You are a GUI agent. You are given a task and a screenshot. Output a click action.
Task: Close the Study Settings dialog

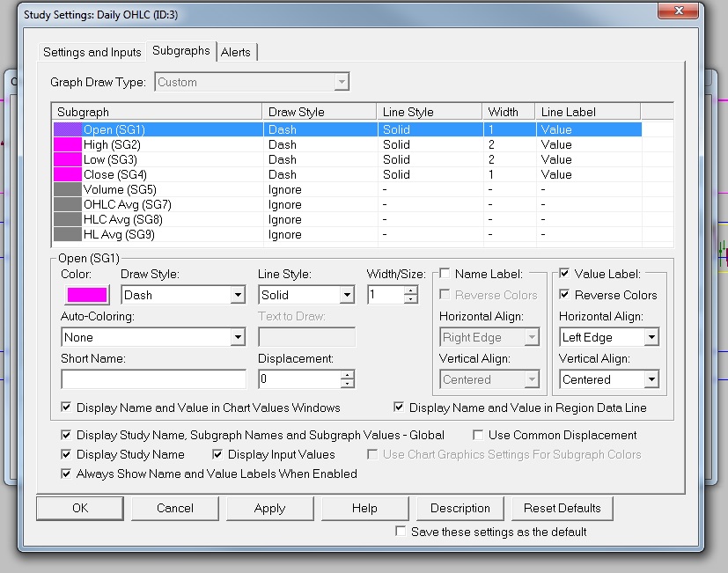tap(679, 11)
